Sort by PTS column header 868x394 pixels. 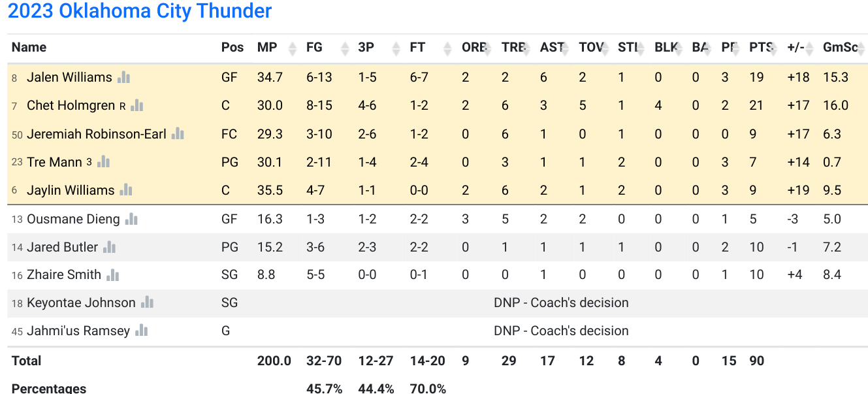[760, 48]
